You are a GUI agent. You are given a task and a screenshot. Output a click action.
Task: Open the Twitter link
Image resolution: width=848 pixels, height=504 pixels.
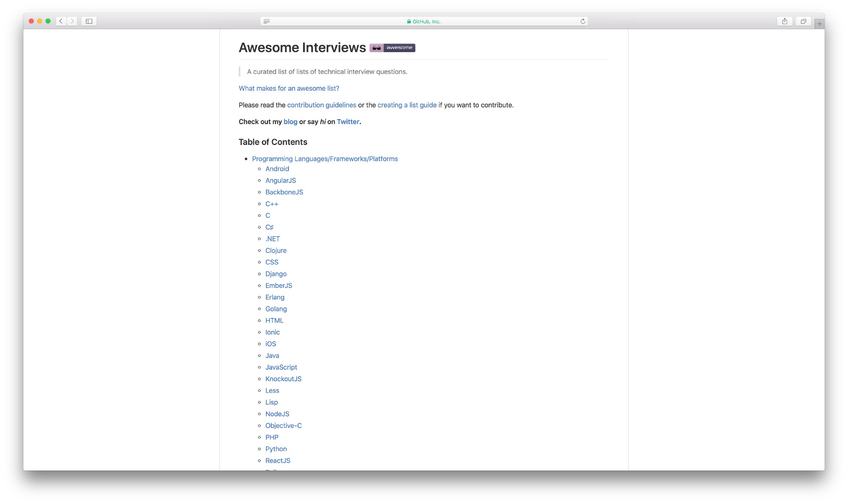coord(348,121)
